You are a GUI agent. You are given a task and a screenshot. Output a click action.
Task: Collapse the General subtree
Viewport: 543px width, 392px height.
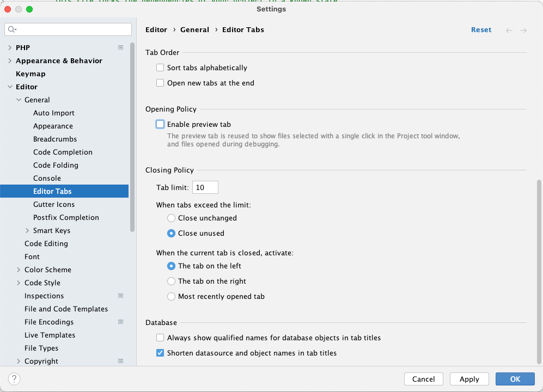(19, 100)
